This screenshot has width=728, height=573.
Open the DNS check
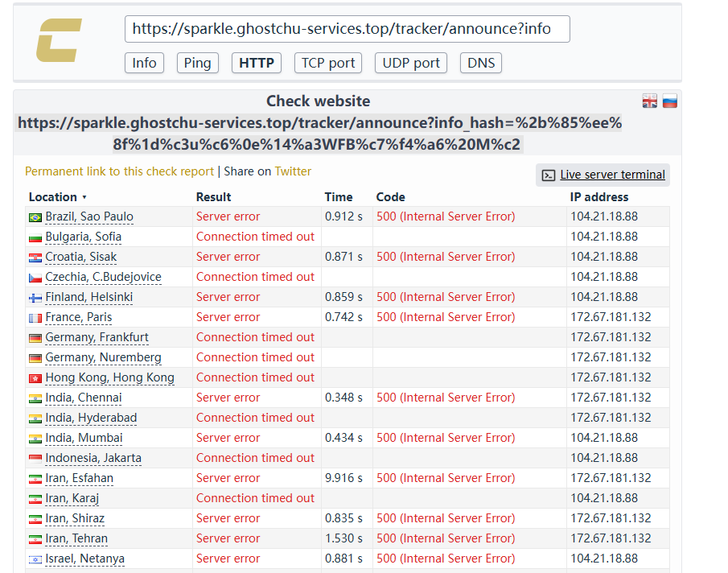coord(481,63)
